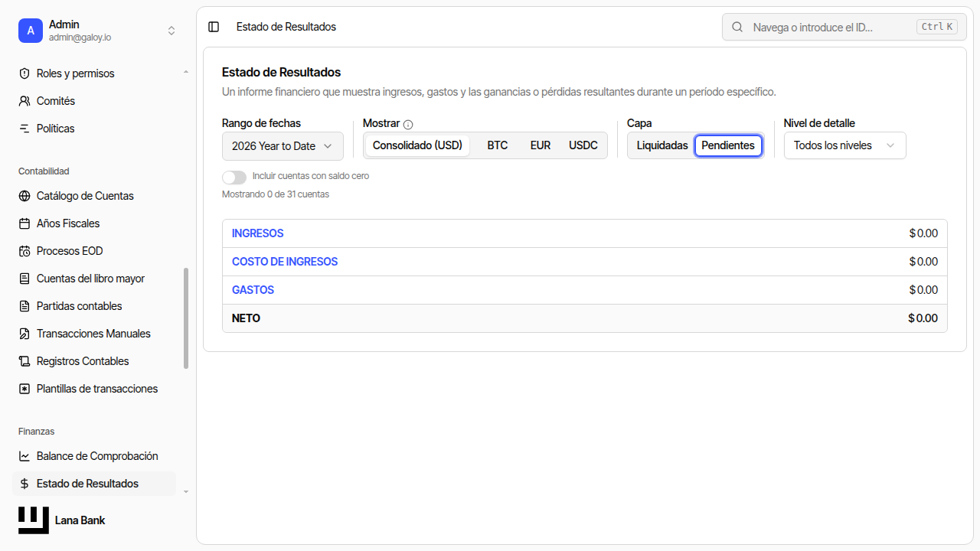The image size is (980, 551).
Task: Navigate to Transacciones Manuales
Action: point(94,334)
